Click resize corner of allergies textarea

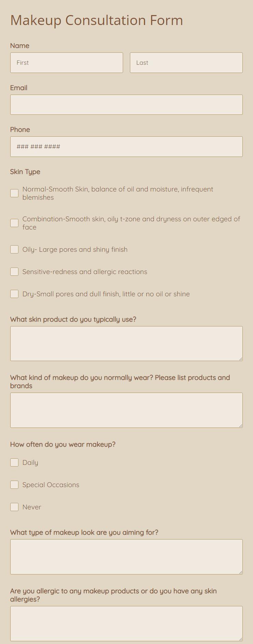click(241, 639)
